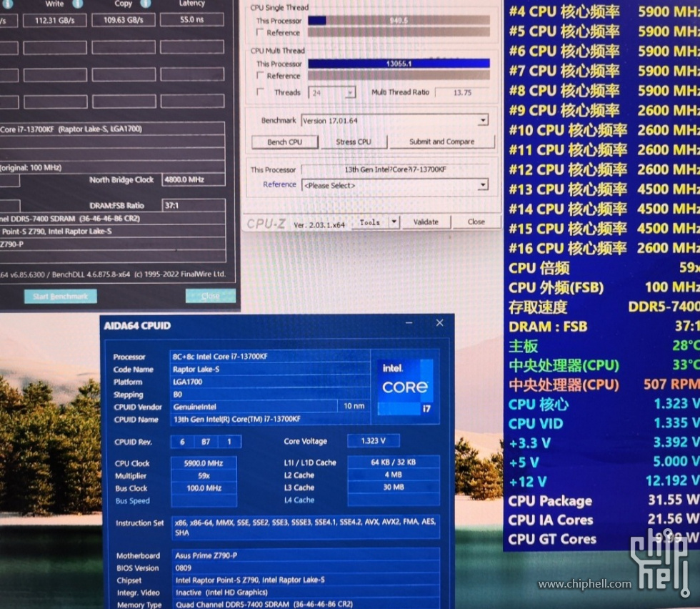Click the CPU 倍频 sensor row
Viewport: 700px width, 609px height.
point(604,268)
